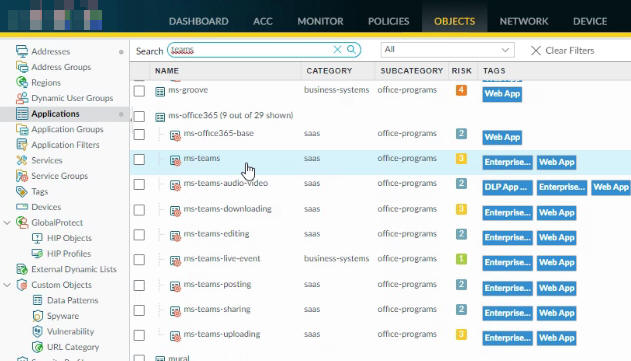Open the ms-teams-uploading application link
The height and width of the screenshot is (361, 631).
click(x=222, y=334)
